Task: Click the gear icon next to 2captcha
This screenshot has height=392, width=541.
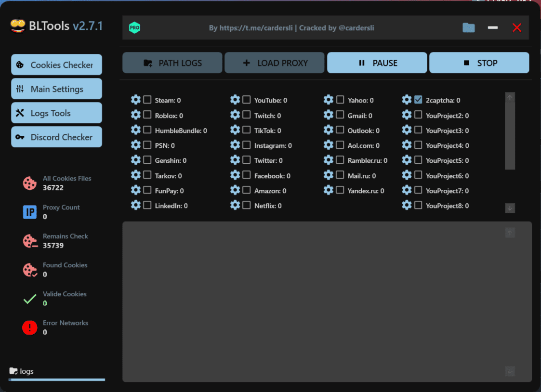Action: click(407, 100)
